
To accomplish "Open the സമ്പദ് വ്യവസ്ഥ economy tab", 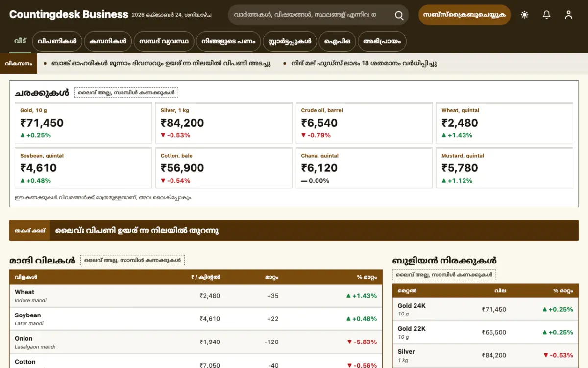I will coord(164,42).
